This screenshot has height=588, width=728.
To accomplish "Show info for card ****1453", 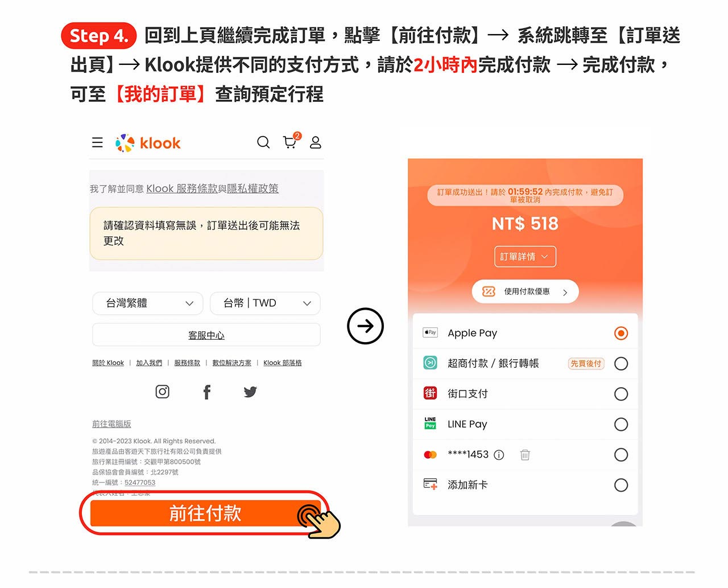I will [499, 455].
